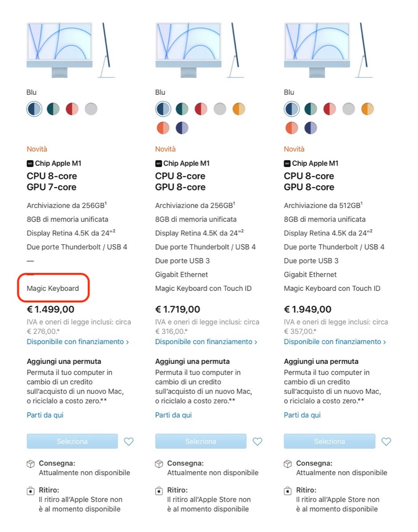
Task: Open 'Disponibile con finanziamento' for the €1.949,00 iMac
Action: [x=335, y=342]
